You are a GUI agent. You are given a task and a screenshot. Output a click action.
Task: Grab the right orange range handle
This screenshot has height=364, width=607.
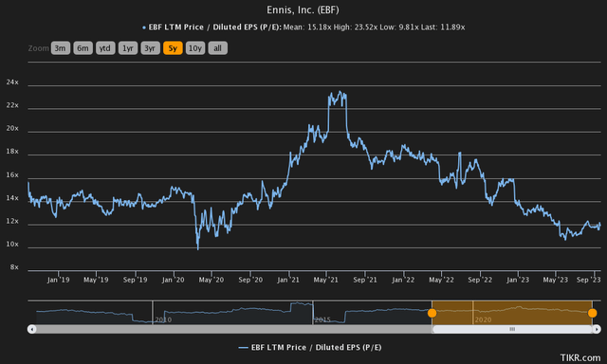point(592,313)
